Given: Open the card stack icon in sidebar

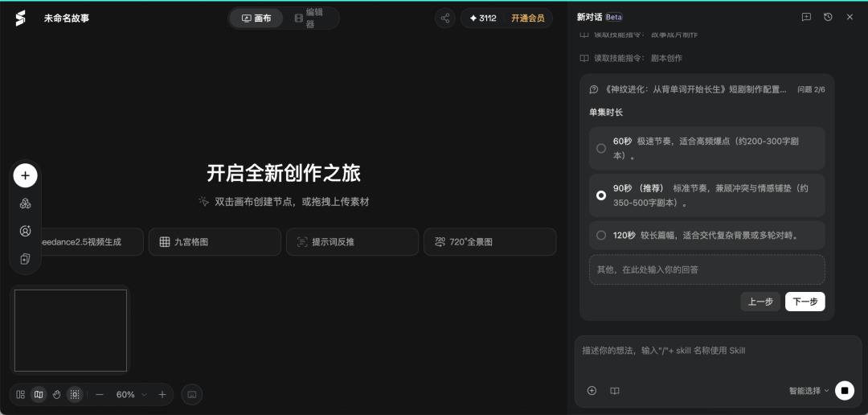Looking at the screenshot, I should pos(25,259).
